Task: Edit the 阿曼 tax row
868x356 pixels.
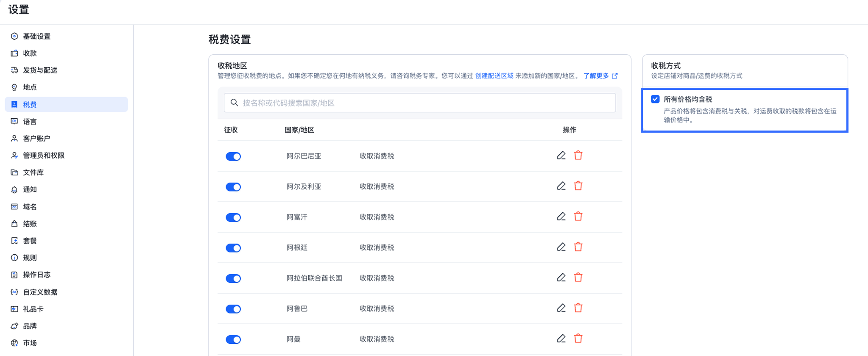Action: tap(561, 339)
